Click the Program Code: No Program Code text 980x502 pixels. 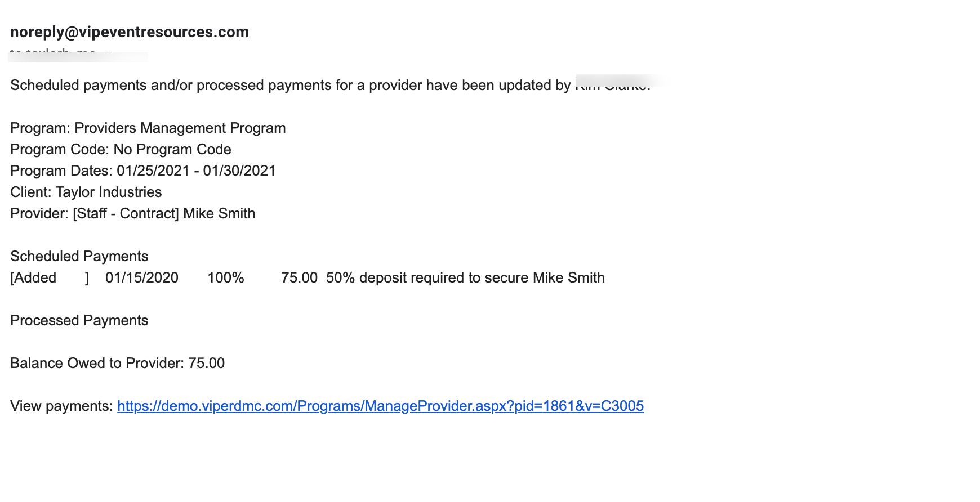tap(121, 150)
